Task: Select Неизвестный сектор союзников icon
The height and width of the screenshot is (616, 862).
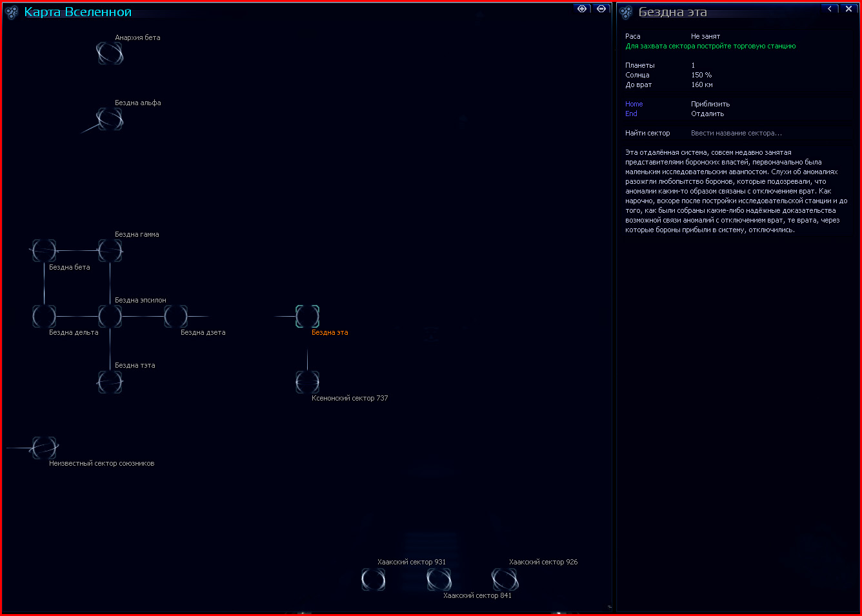Action: click(x=44, y=448)
